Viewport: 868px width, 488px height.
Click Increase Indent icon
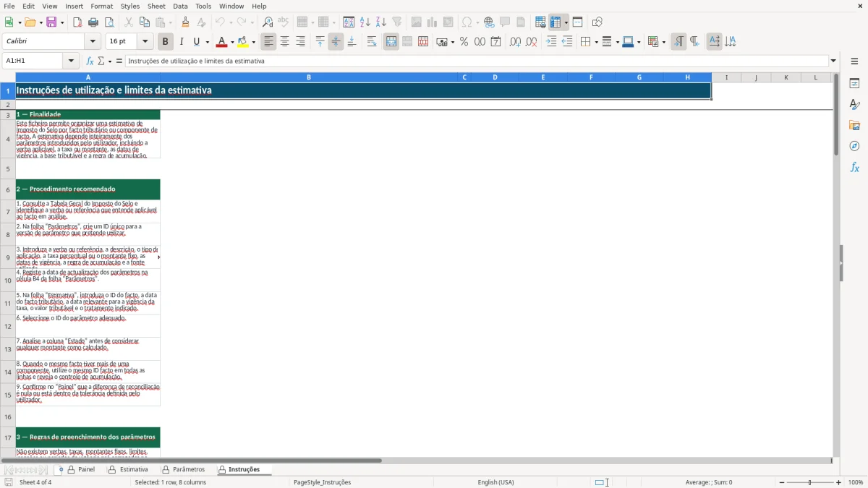click(551, 42)
